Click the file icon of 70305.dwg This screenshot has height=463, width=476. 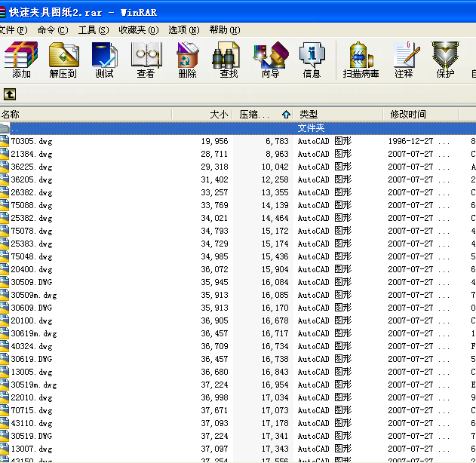click(5, 141)
